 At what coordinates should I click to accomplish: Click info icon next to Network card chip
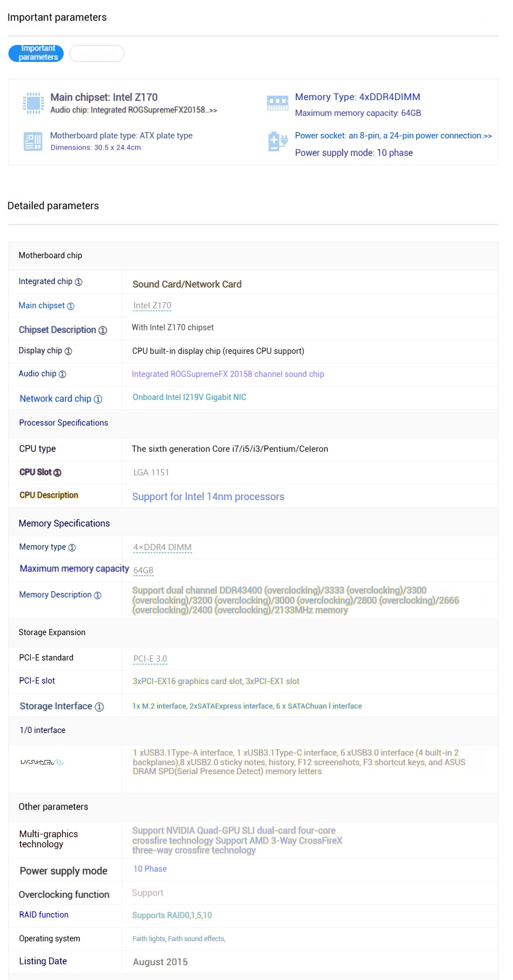pos(98,399)
